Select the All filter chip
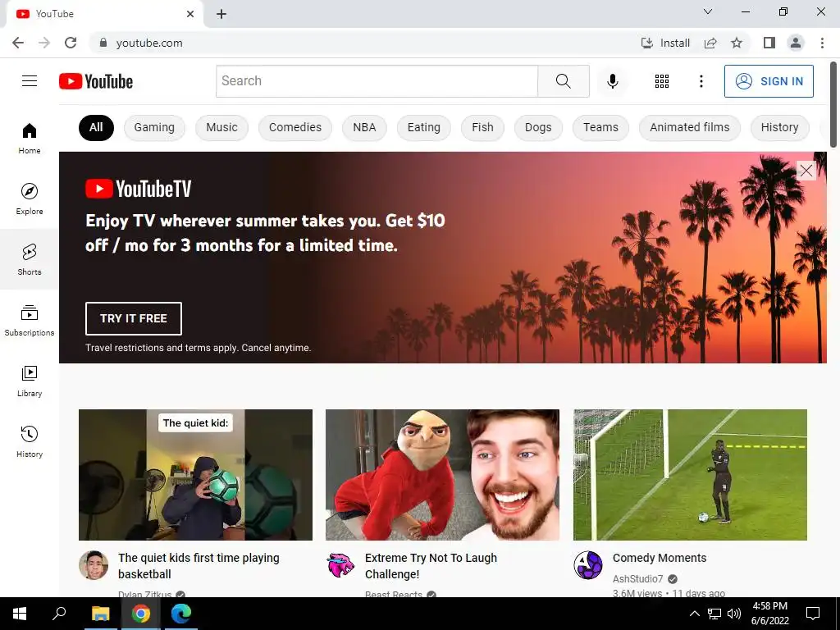The width and height of the screenshot is (840, 630). click(x=97, y=127)
